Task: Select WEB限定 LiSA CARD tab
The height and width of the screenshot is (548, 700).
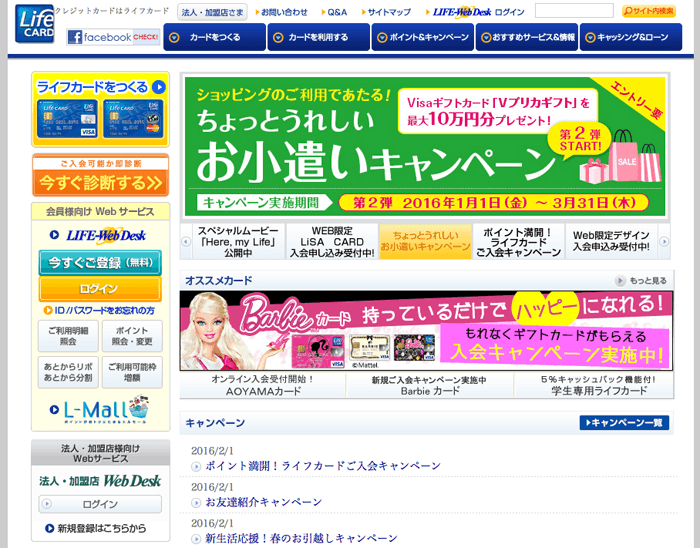Action: pos(332,241)
